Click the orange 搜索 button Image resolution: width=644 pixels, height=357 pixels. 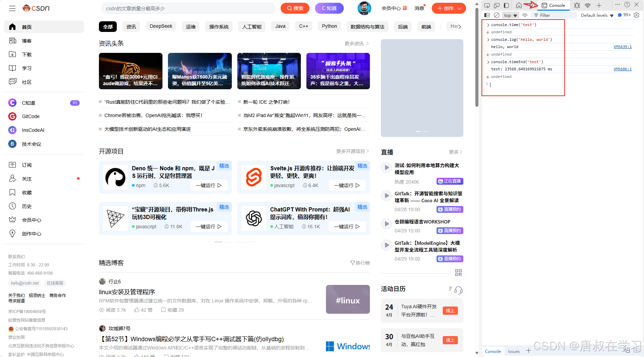(295, 8)
